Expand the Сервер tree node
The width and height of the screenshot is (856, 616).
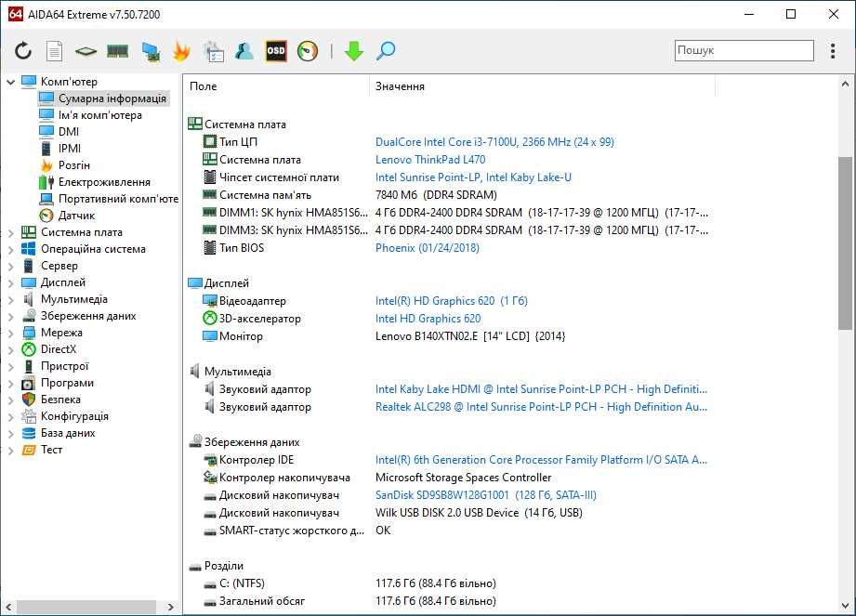coord(10,267)
